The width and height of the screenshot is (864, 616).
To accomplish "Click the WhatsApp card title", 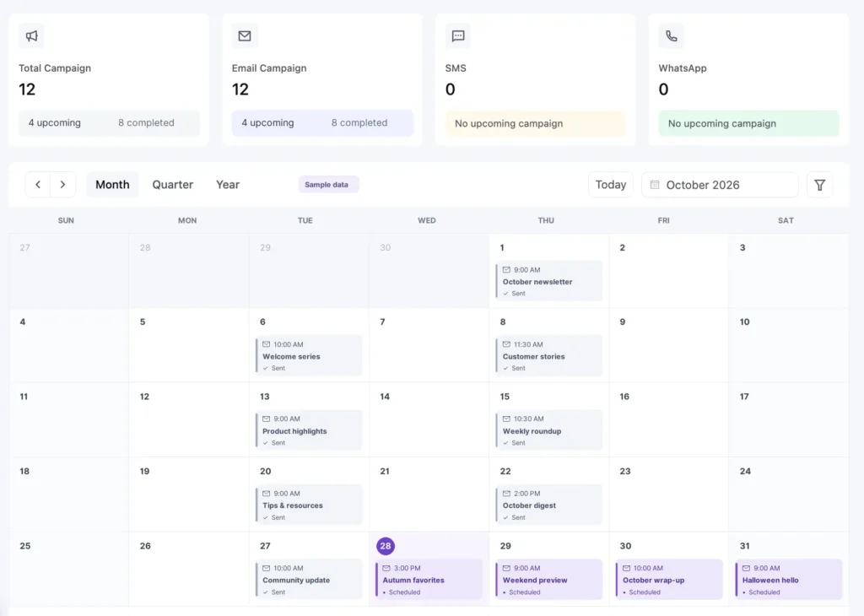I will click(682, 68).
